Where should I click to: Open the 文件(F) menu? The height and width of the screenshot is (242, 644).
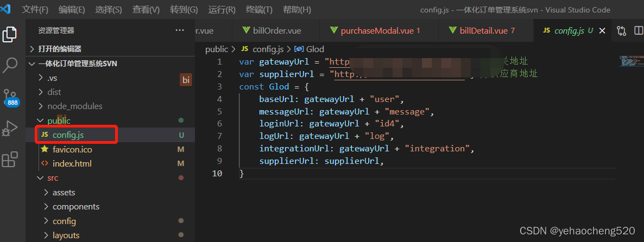35,10
